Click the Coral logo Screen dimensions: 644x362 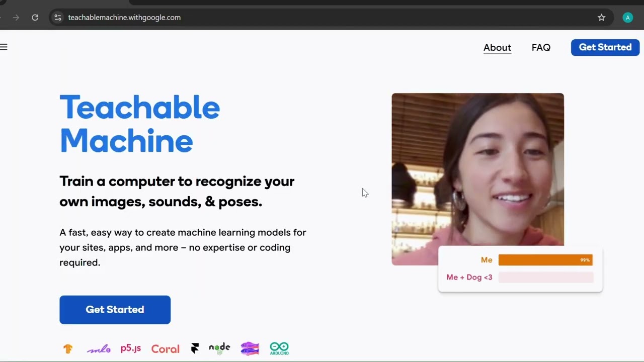tap(166, 349)
